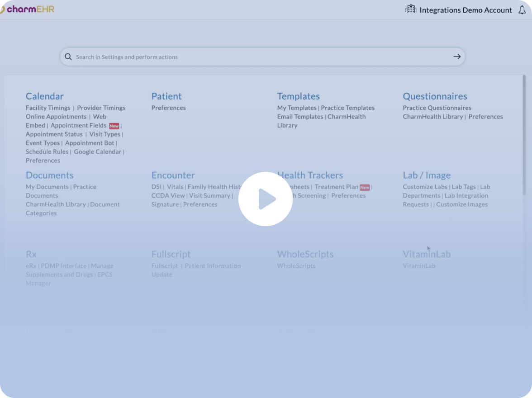The height and width of the screenshot is (398, 532).
Task: Click the arrow icon in the search bar
Action: (457, 57)
